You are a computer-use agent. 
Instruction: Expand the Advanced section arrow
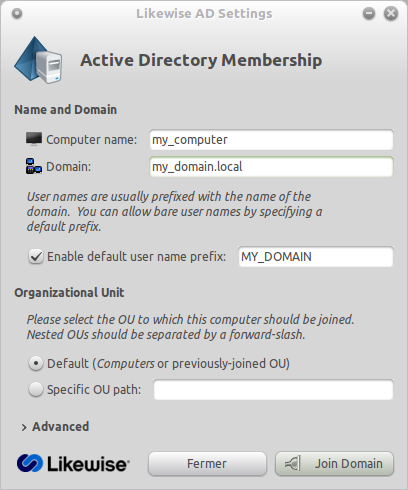(24, 427)
